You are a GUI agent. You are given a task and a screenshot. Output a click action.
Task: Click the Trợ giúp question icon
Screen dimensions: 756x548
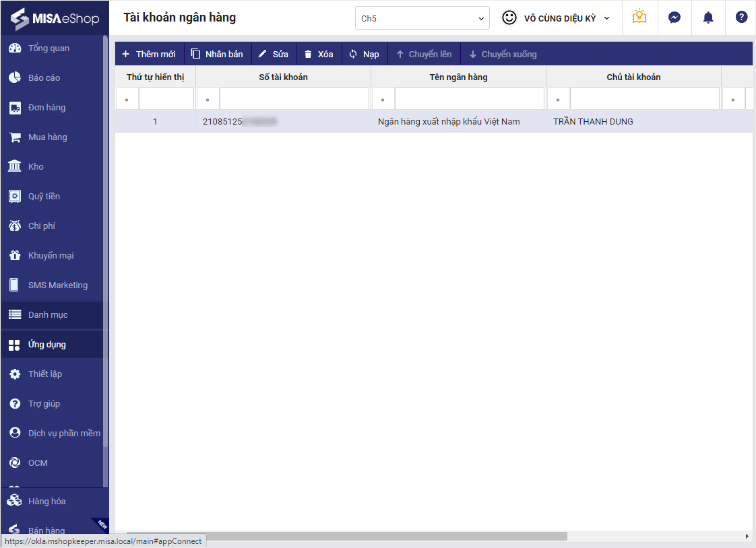tap(15, 403)
